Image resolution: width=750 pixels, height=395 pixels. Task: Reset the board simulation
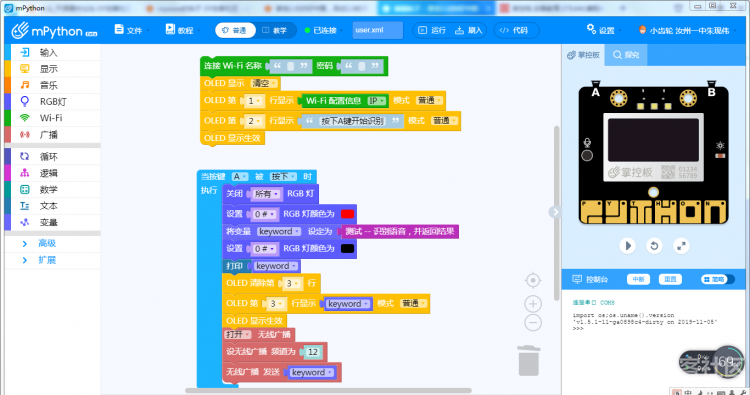click(654, 246)
